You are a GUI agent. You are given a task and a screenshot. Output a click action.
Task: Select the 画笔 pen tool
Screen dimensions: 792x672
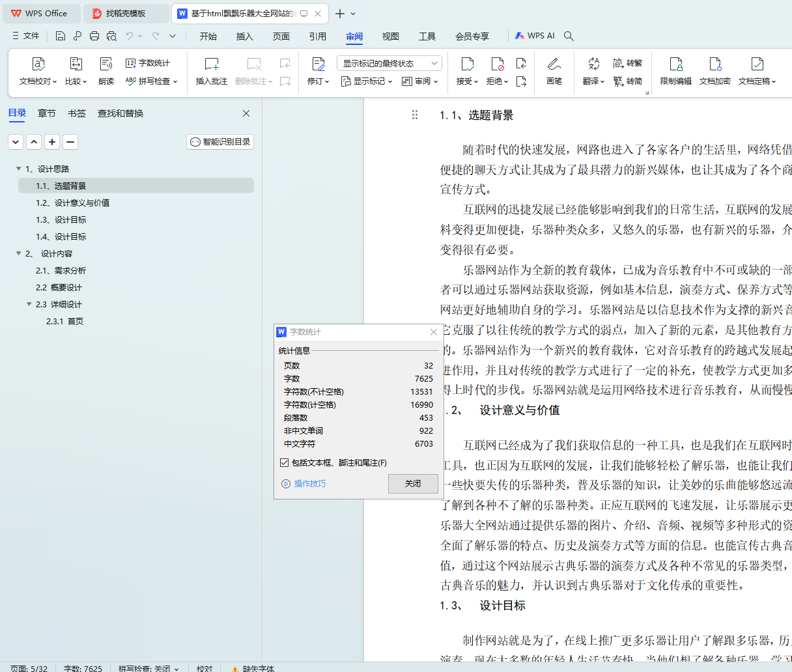click(554, 64)
